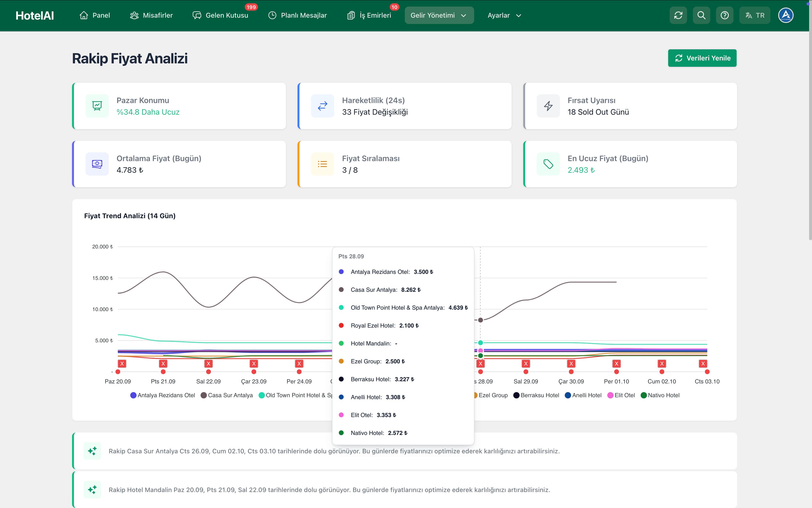The width and height of the screenshot is (812, 508).
Task: Click sold-out X marker above Çar 23.09
Action: point(254,364)
